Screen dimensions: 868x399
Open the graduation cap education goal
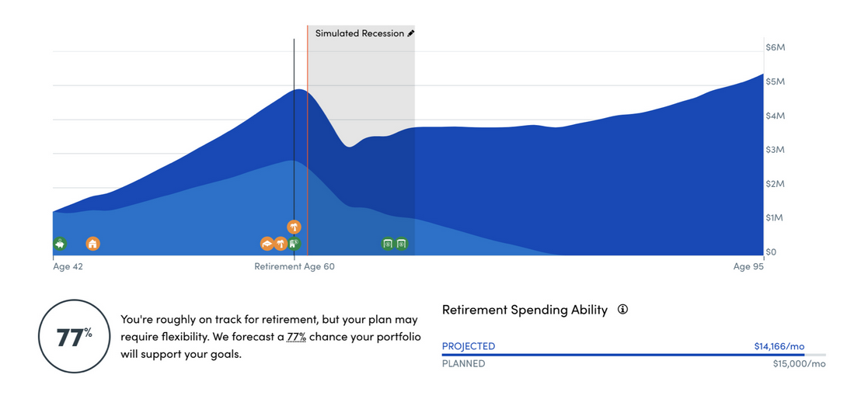point(267,244)
